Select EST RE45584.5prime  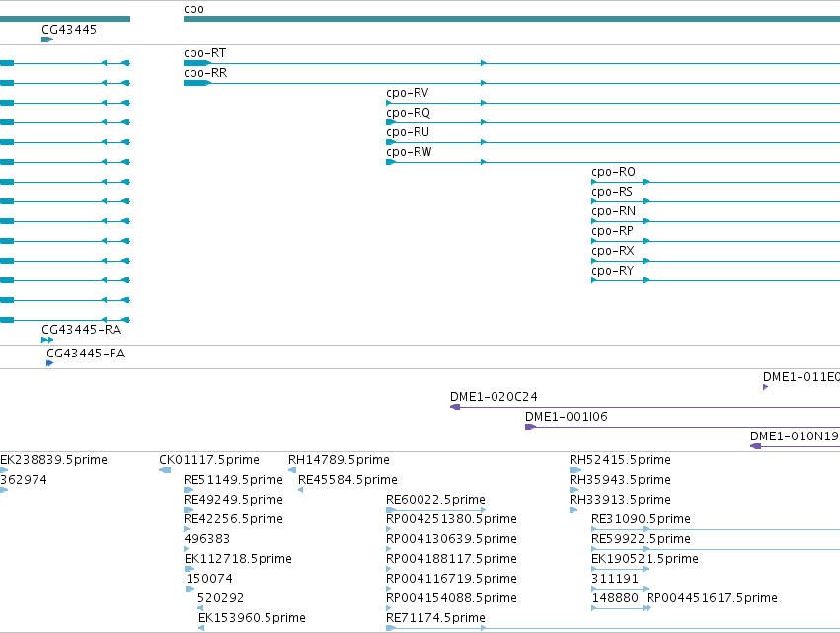tap(347, 480)
